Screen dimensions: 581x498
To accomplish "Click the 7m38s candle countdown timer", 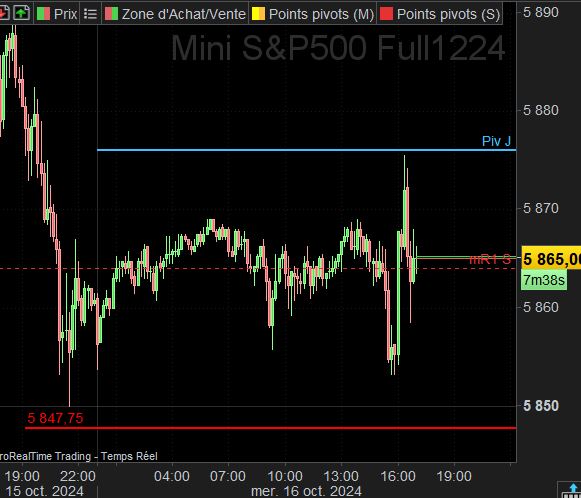I will click(544, 280).
